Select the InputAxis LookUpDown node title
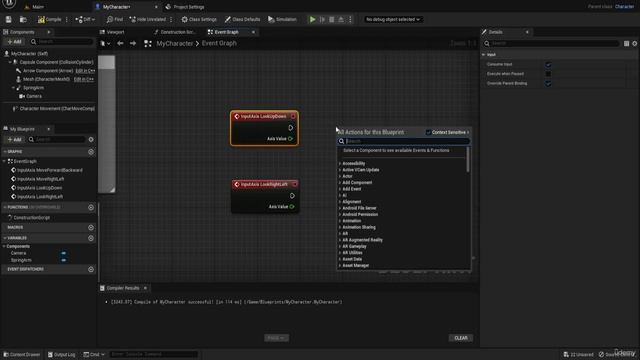Image resolution: width=640 pixels, height=360 pixels. coord(263,117)
